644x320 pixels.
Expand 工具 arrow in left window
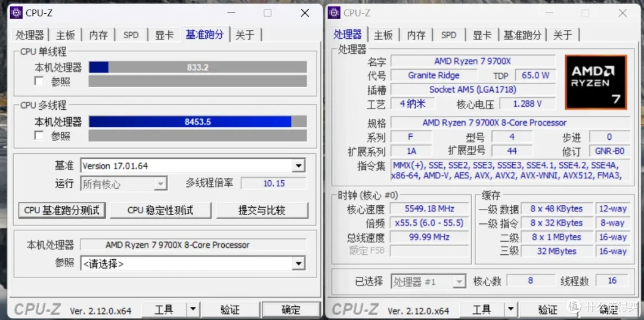(x=192, y=309)
